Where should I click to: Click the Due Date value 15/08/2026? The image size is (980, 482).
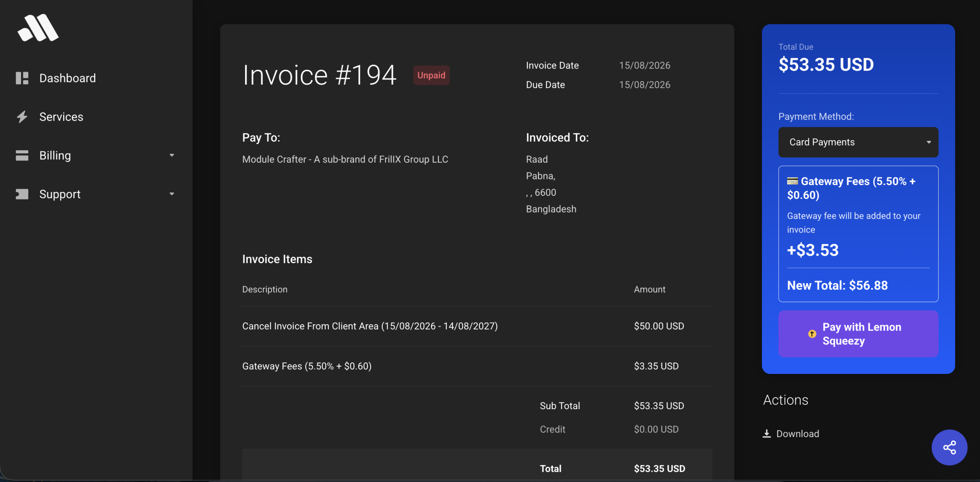pyautogui.click(x=645, y=85)
